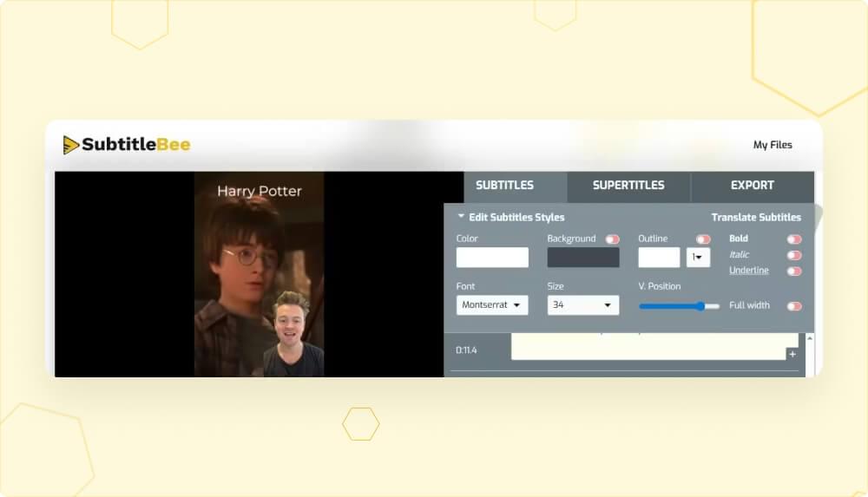
Task: Collapse the Edit Subtitles Styles section
Action: [x=462, y=217]
